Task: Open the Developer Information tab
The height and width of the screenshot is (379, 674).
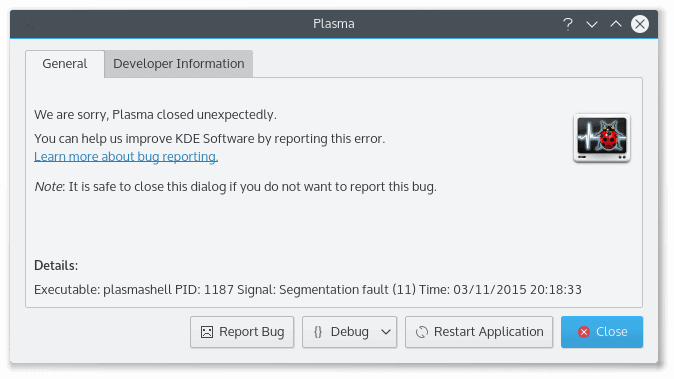Action: click(178, 64)
